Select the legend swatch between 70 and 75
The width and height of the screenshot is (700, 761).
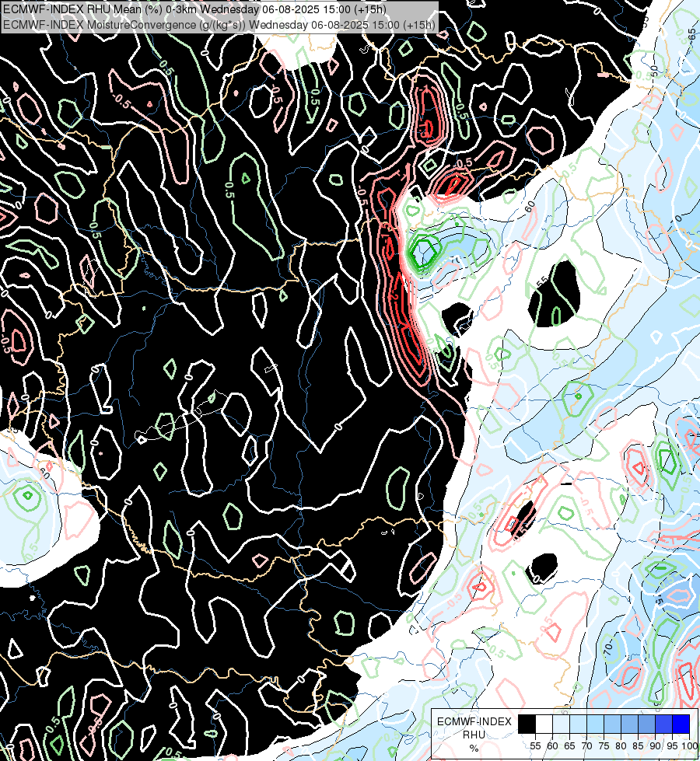coord(596,724)
